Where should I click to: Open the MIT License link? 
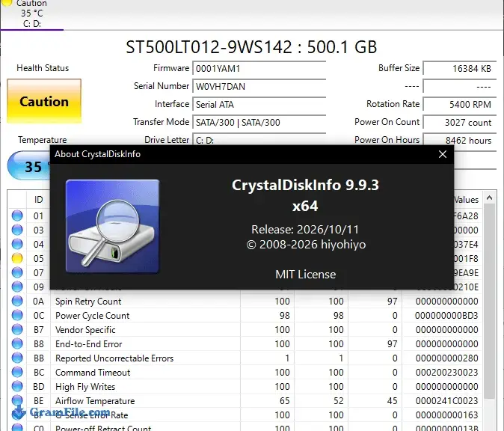[305, 275]
